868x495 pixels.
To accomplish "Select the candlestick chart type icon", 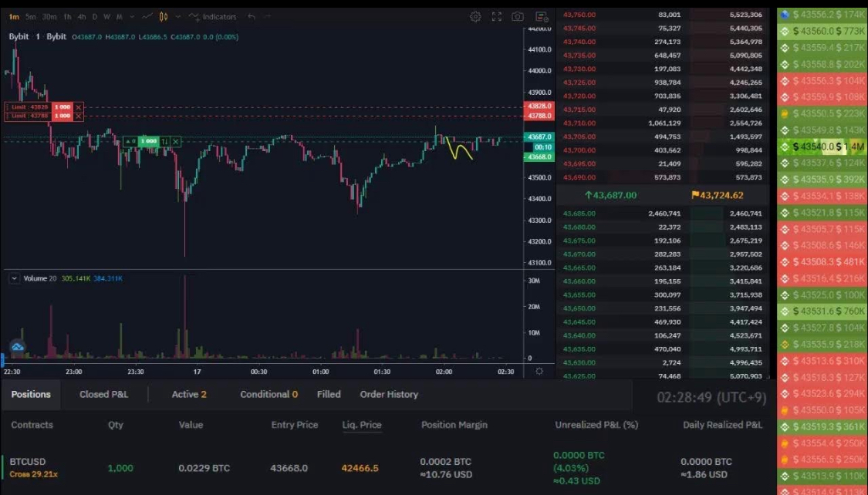I will click(164, 17).
